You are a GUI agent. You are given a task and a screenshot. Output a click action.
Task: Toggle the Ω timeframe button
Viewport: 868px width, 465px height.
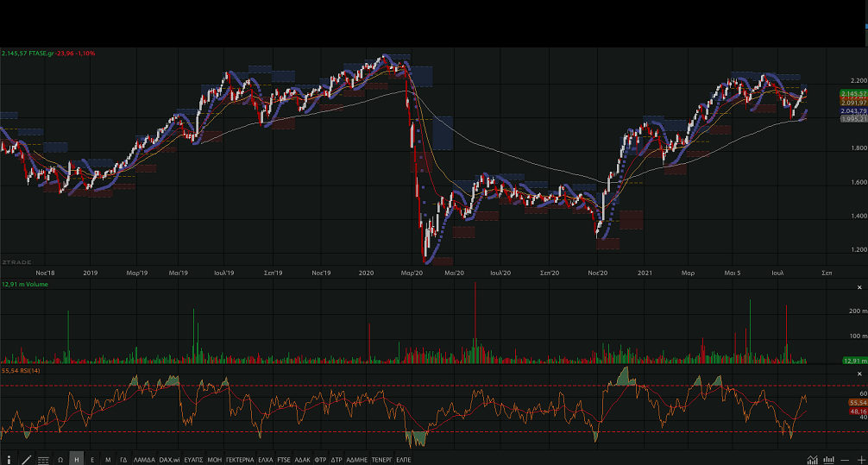click(60, 460)
